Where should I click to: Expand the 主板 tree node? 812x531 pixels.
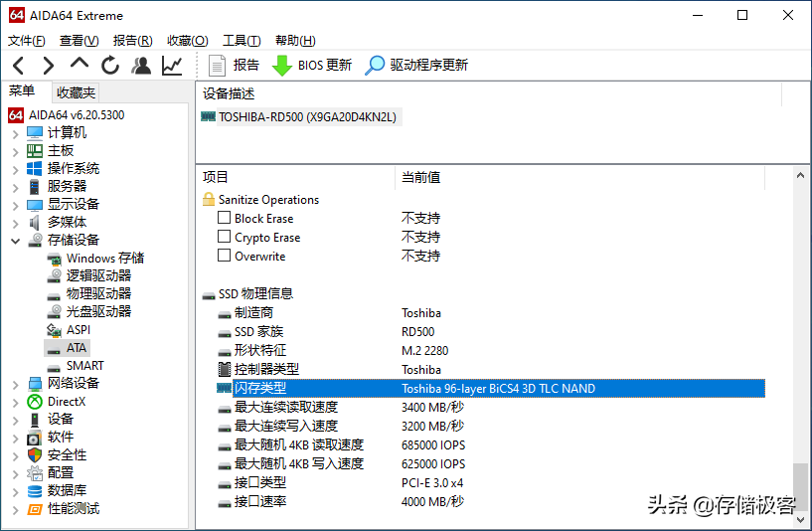click(x=15, y=152)
